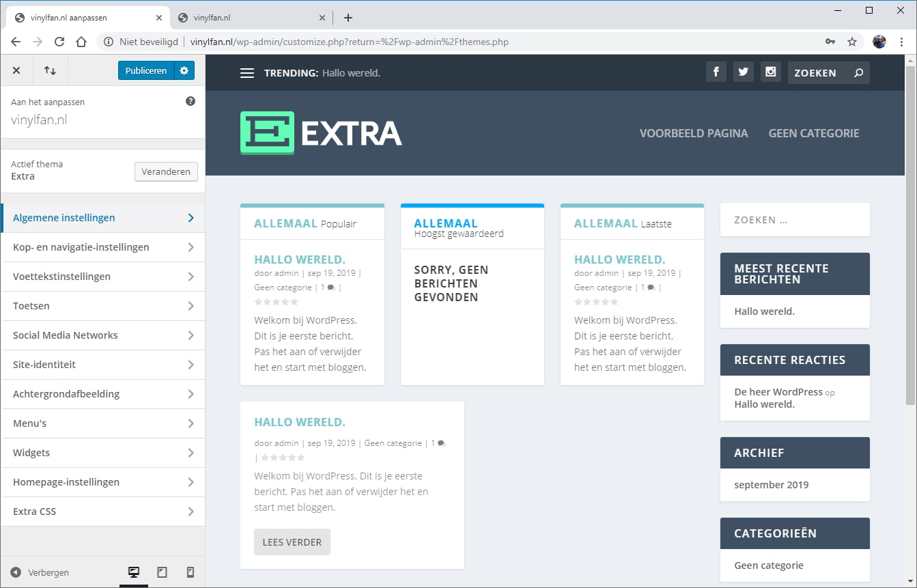Screen dimensions: 917x588
Task: Open publish settings gear icon
Action: (x=184, y=70)
